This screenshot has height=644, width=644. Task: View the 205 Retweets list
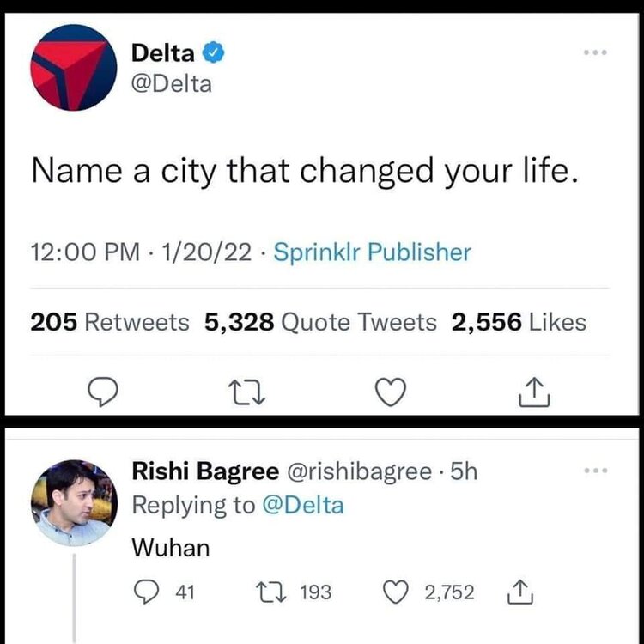click(110, 322)
